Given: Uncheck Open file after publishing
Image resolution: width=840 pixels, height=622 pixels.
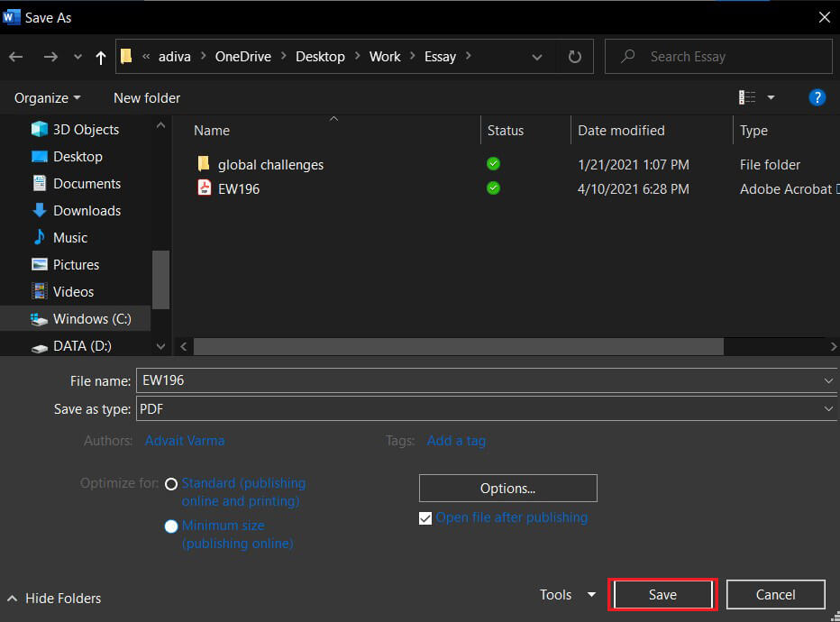Looking at the screenshot, I should [x=425, y=517].
